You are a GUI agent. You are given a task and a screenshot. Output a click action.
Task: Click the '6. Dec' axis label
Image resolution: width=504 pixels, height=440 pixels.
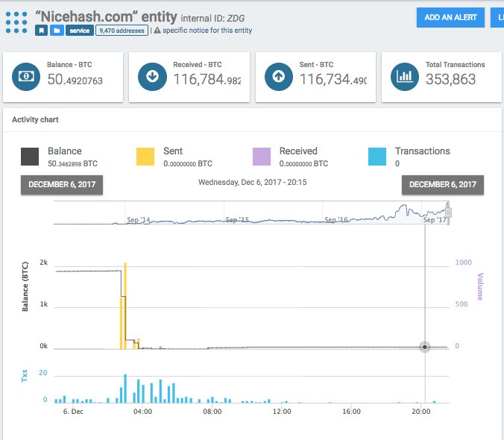pyautogui.click(x=73, y=412)
